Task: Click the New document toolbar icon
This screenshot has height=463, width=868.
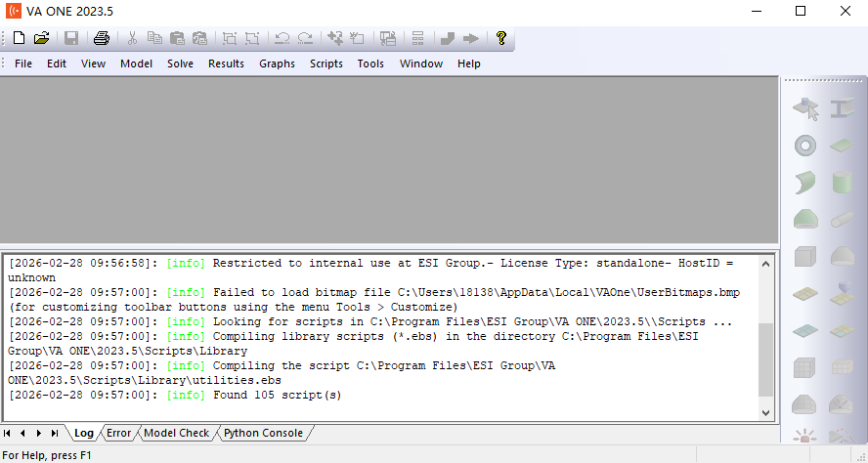Action: [20, 38]
